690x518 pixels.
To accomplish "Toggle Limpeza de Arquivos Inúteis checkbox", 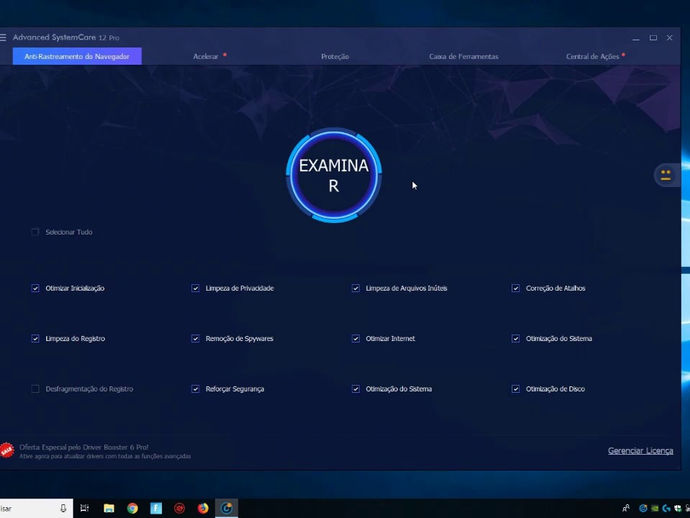I will (x=356, y=288).
